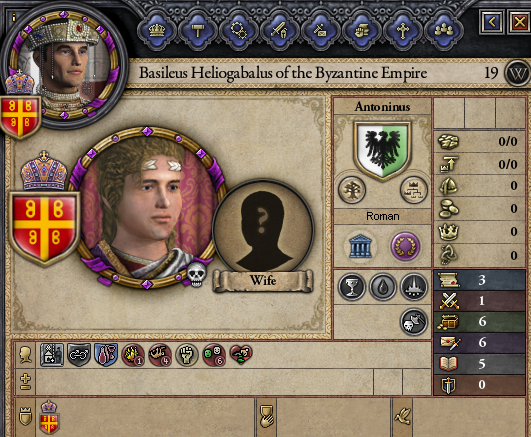Click the Byzantine Empire title shield at bottom
The width and height of the screenshot is (531, 437).
[49, 417]
